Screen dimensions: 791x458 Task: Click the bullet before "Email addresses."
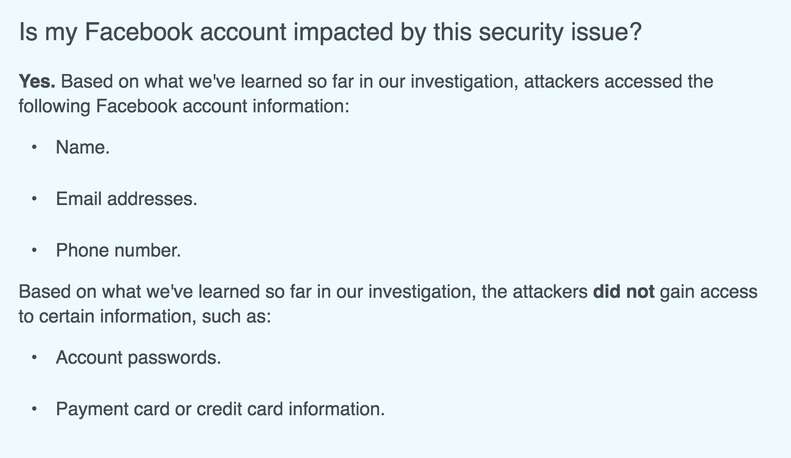(34, 199)
